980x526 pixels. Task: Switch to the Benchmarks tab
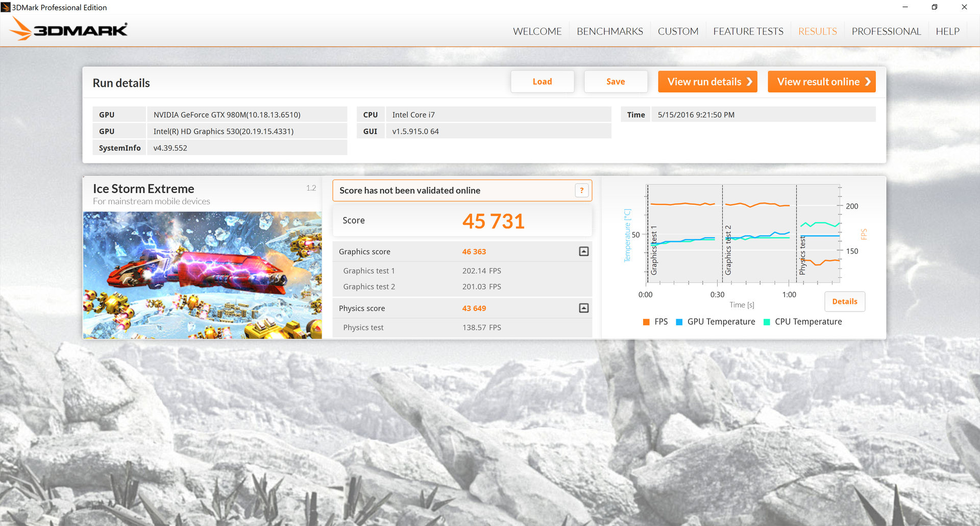click(610, 31)
